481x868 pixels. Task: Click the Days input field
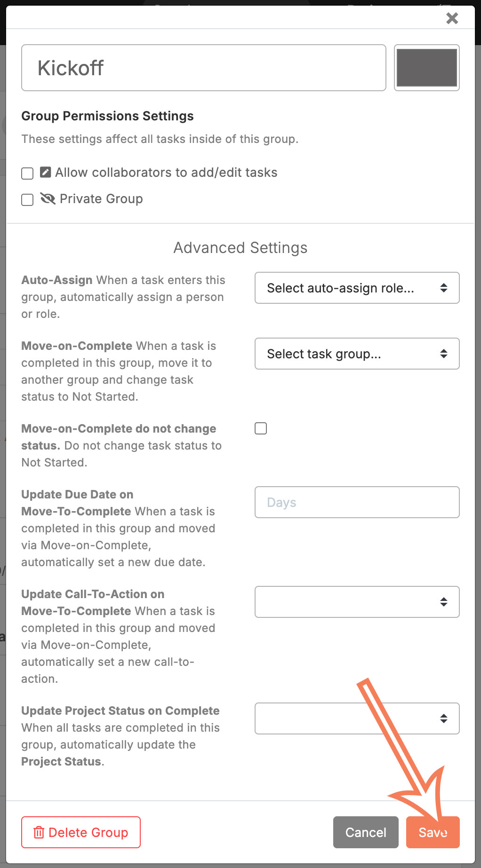[357, 502]
